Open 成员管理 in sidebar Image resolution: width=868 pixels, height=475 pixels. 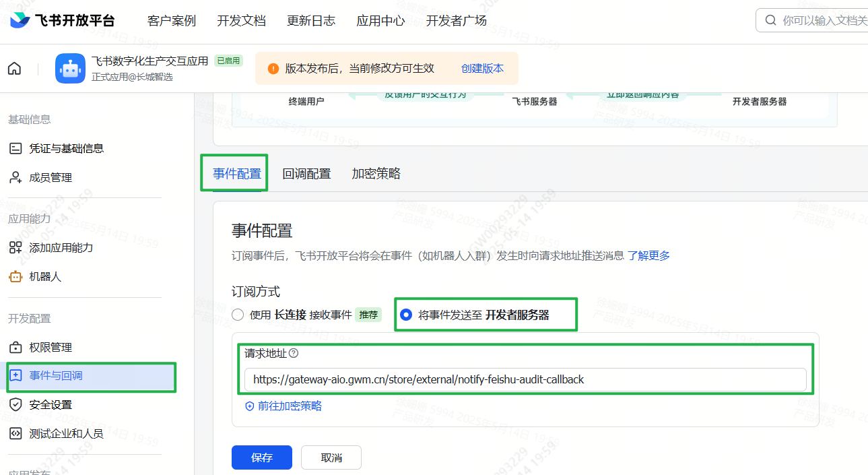point(51,177)
